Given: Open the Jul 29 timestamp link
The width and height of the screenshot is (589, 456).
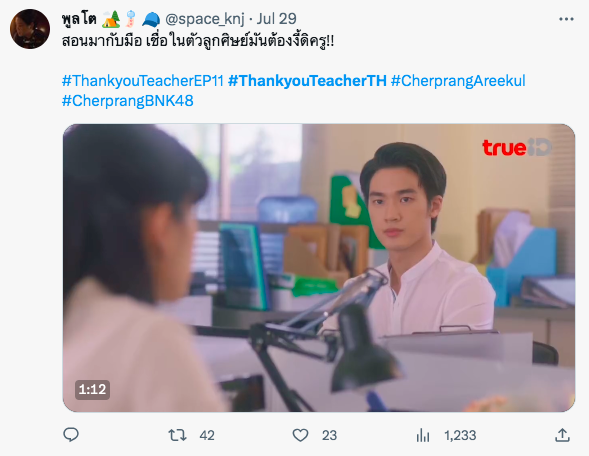Looking at the screenshot, I should [x=276, y=19].
